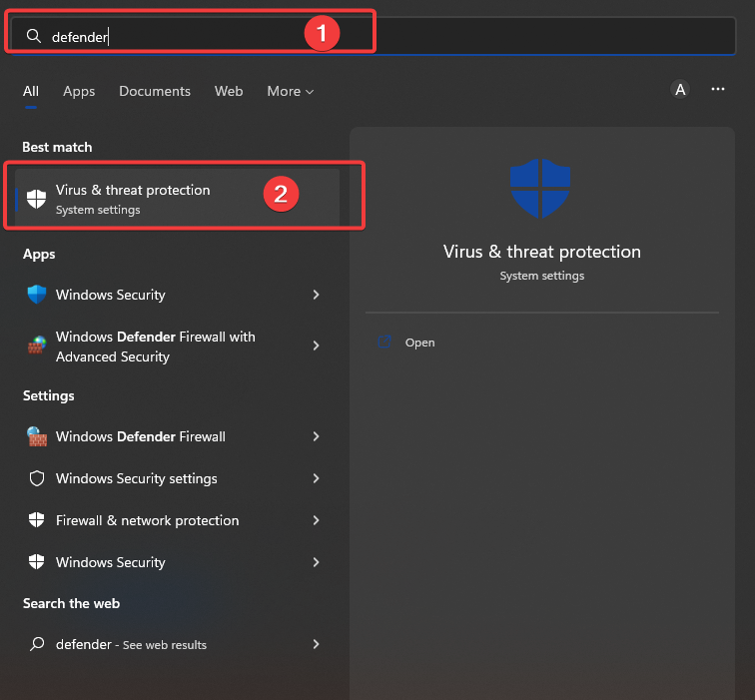Open Firewall & network protection result

pos(176,520)
